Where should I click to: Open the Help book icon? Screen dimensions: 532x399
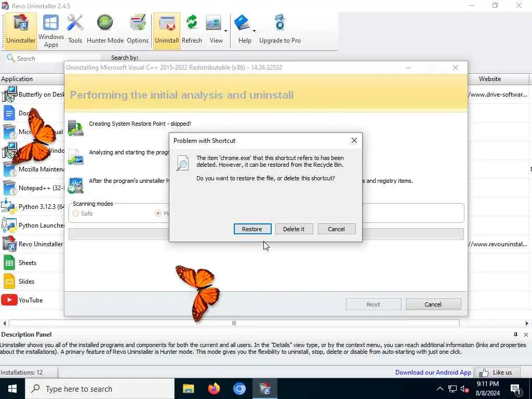[x=243, y=31]
